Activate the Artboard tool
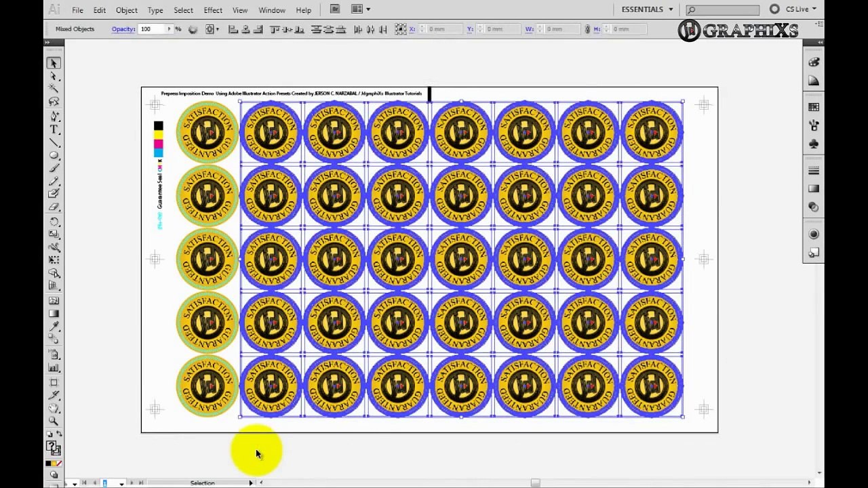This screenshot has width=868, height=488. click(x=54, y=382)
